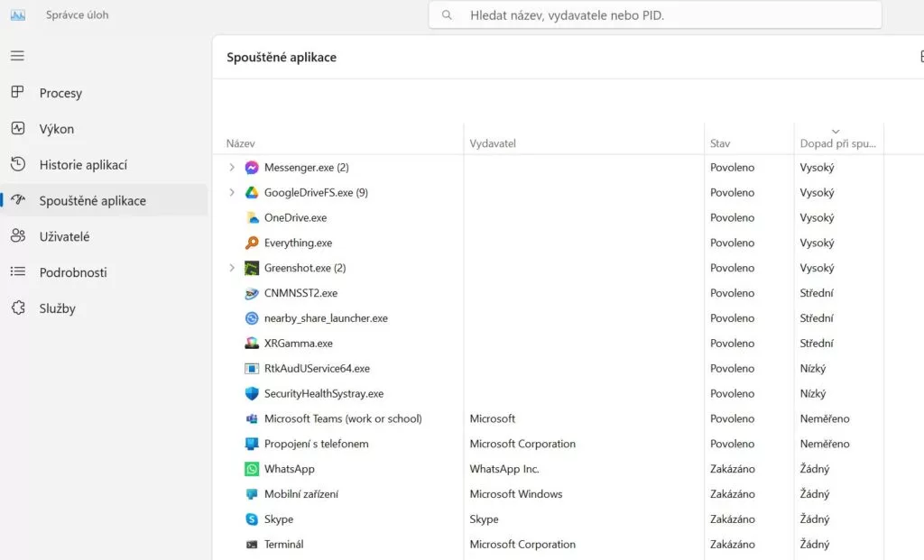Sort by the Stav column header
The image size is (924, 560).
(720, 143)
